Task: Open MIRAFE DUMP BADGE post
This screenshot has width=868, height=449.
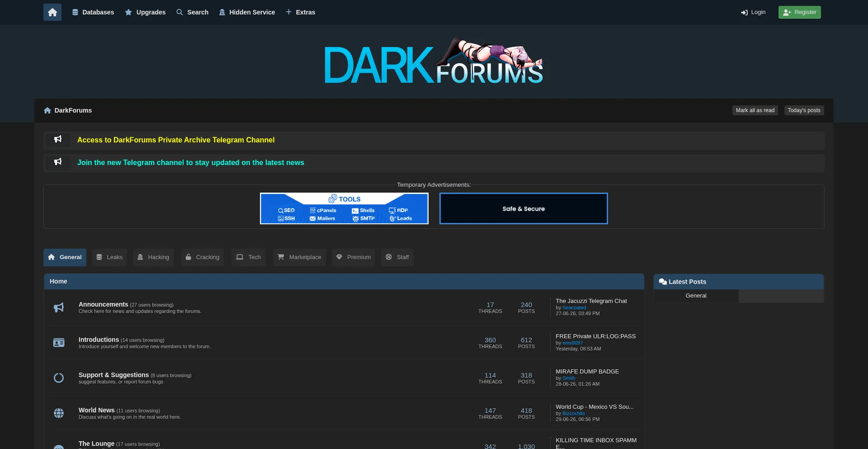Action: [x=587, y=371]
